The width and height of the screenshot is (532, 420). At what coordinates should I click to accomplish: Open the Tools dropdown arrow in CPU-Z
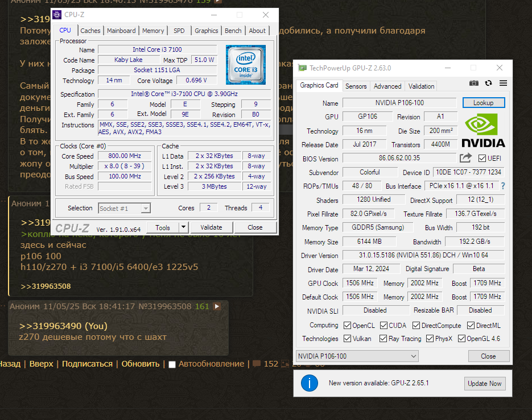pyautogui.click(x=183, y=227)
